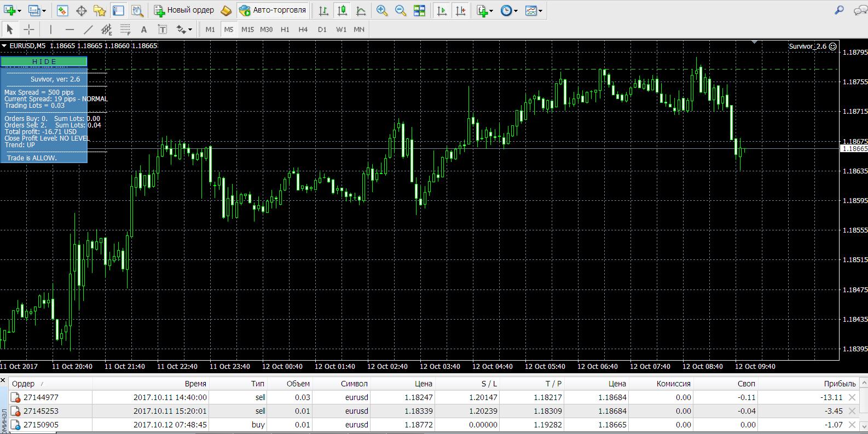868x434 pixels.
Task: Switch to the H4 timeframe
Action: coord(303,30)
